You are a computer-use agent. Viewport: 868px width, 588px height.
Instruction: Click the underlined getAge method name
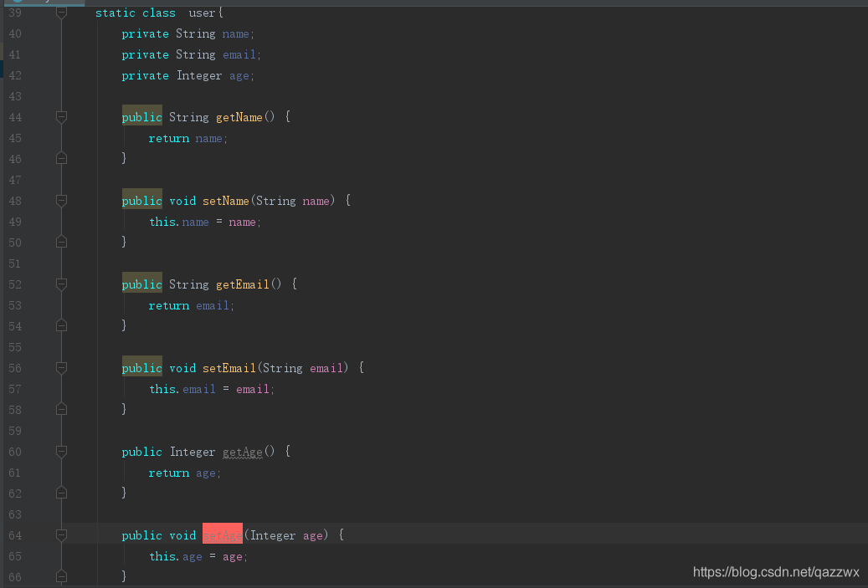[242, 452]
